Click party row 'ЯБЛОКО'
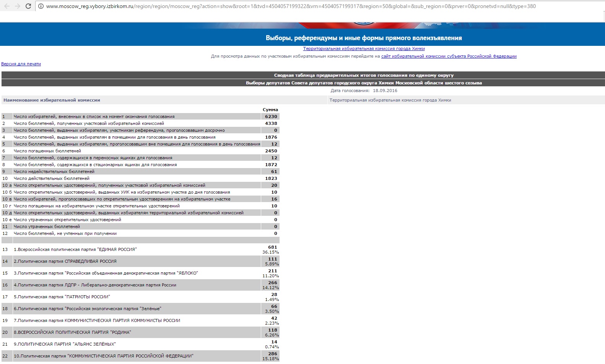The width and height of the screenshot is (605, 364). pos(106,273)
